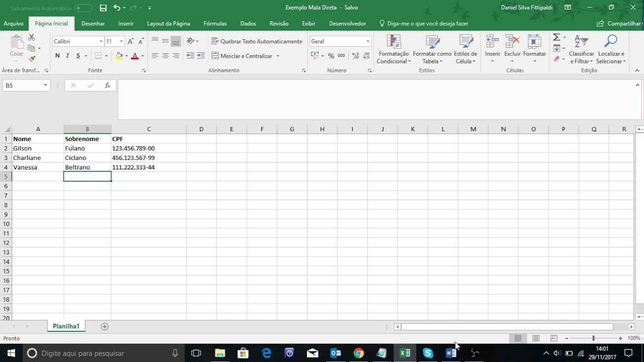
Task: Align text to top of cell
Action: pyautogui.click(x=155, y=41)
